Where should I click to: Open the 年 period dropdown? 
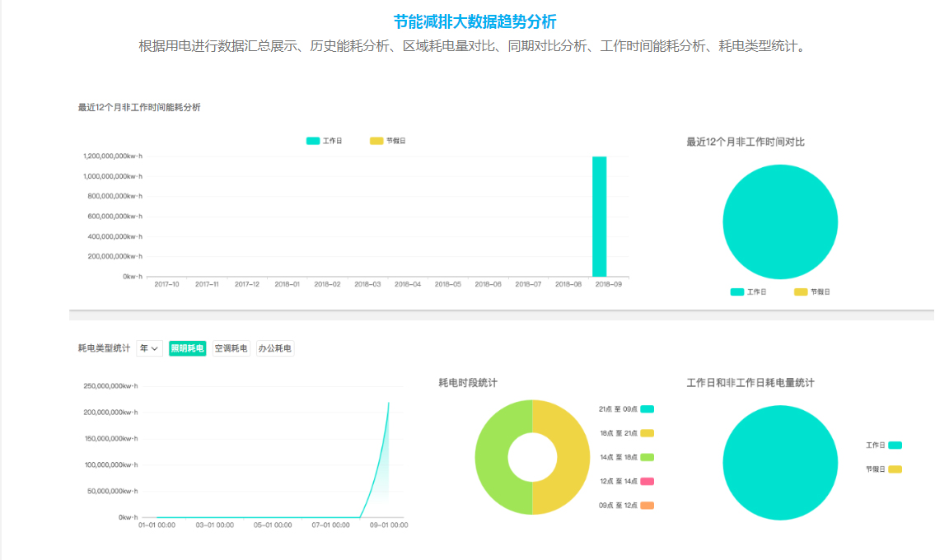tap(149, 348)
